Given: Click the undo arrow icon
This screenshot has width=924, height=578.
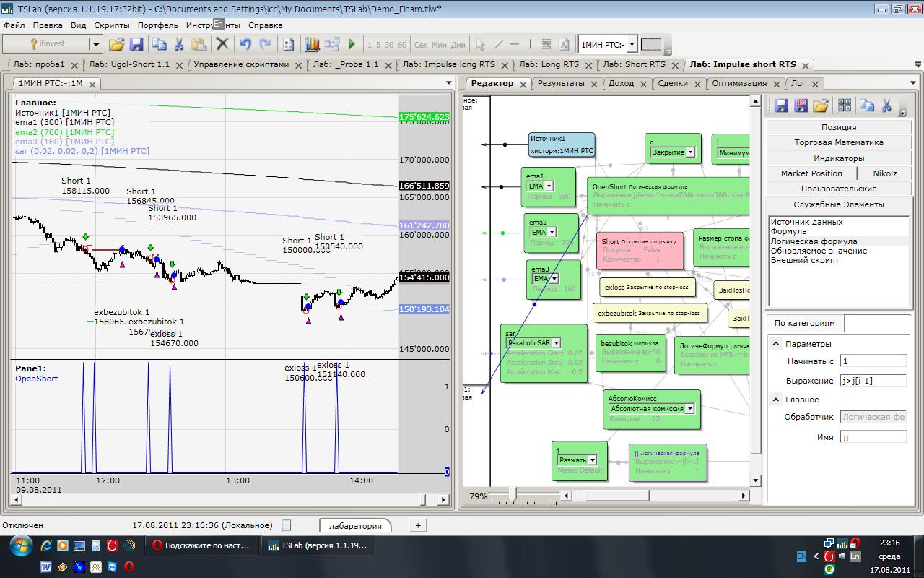Looking at the screenshot, I should click(245, 44).
